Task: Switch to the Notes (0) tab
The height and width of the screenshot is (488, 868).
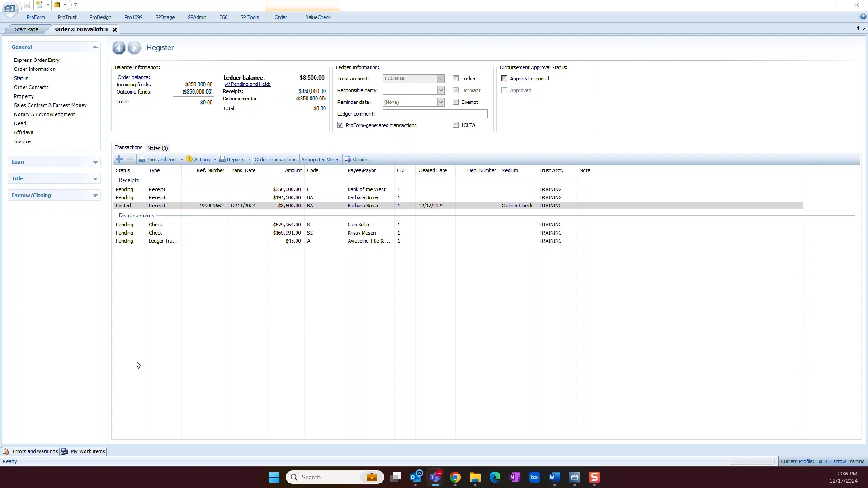Action: coord(157,148)
